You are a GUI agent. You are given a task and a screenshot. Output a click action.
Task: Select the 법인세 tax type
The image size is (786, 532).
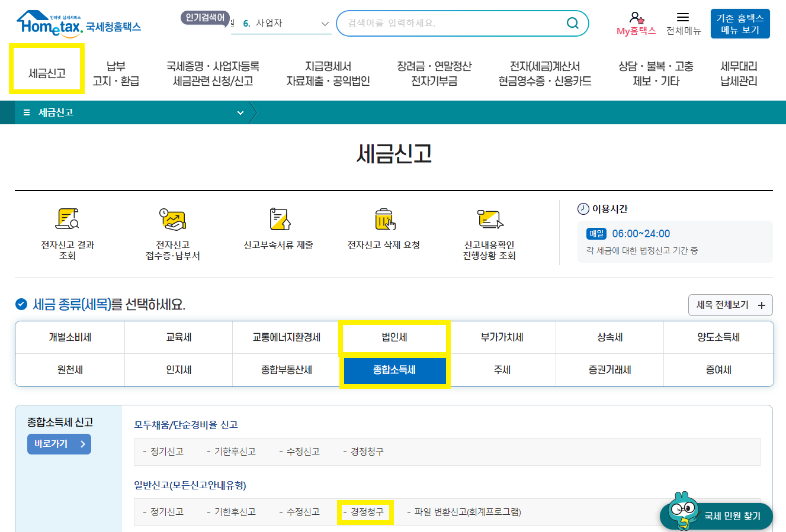click(x=394, y=337)
